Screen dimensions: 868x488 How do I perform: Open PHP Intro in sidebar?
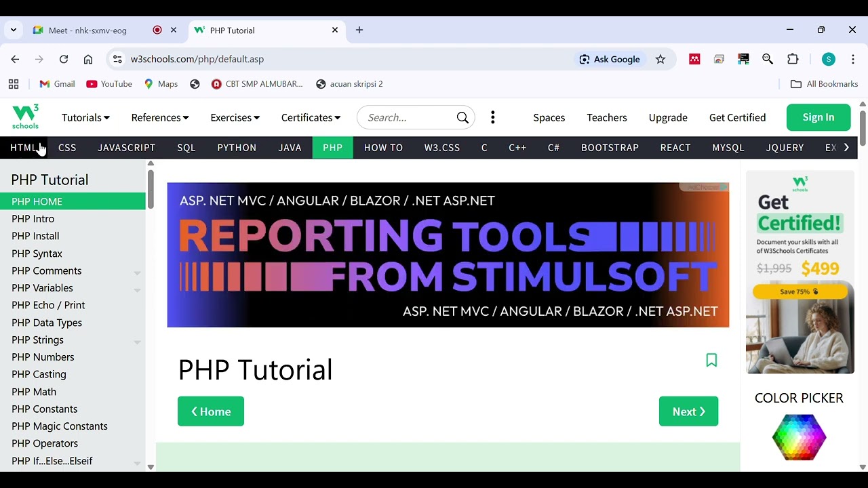(33, 219)
